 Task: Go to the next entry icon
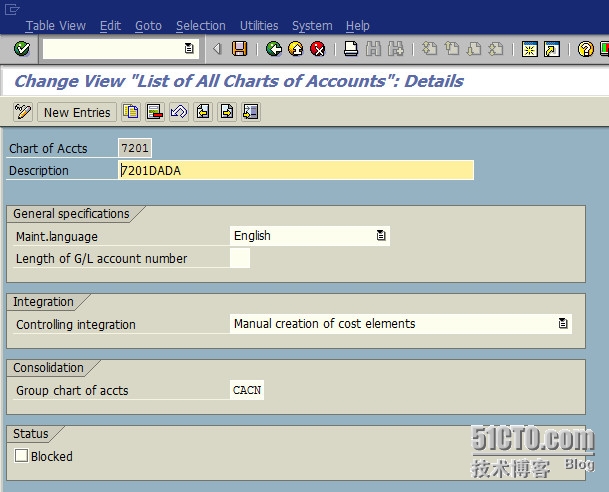[227, 112]
